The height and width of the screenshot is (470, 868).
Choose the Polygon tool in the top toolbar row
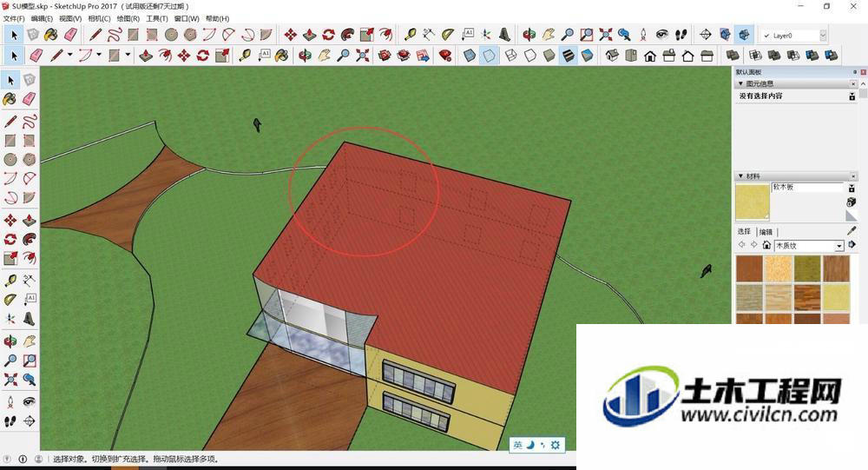[190, 35]
